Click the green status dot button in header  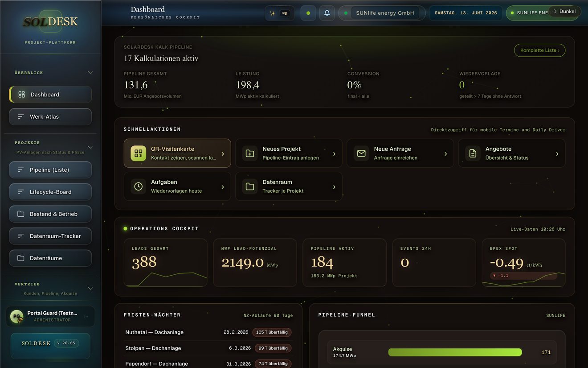pyautogui.click(x=308, y=13)
